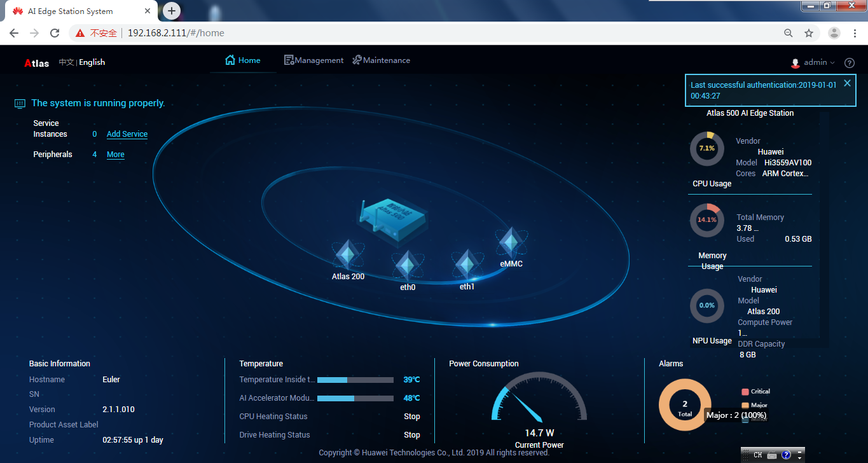Click the Drive Heating Status Stop value
Viewport: 868px width, 463px height.
click(x=412, y=435)
